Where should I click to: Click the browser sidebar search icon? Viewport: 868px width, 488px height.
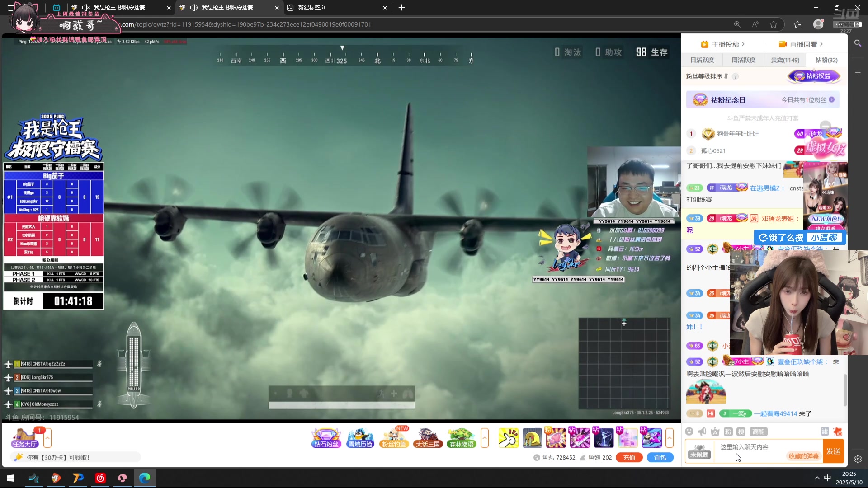tap(858, 43)
